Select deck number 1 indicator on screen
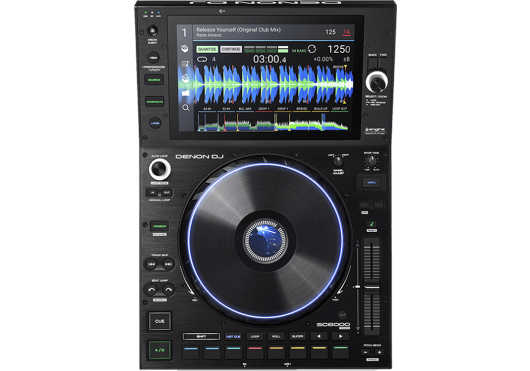 [x=184, y=33]
